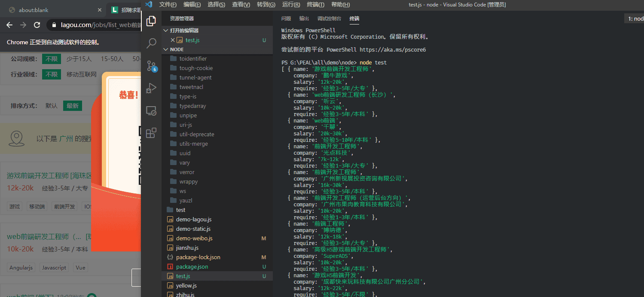Open 查看(V) menu
644x297 pixels.
point(241,5)
